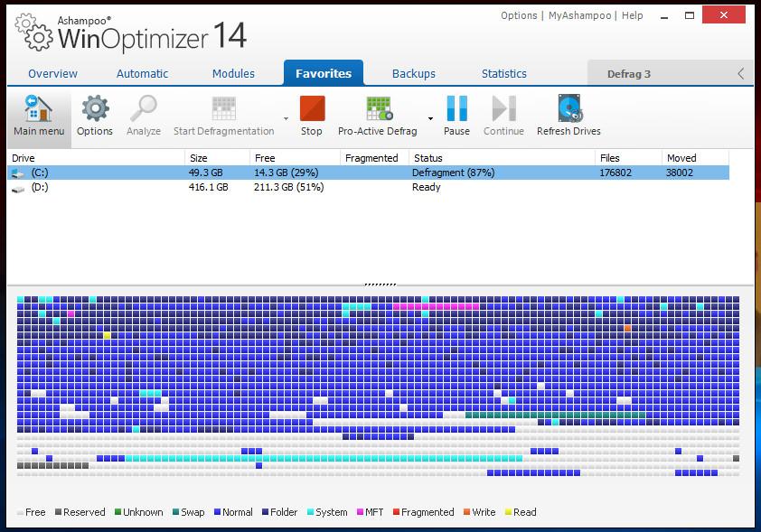
Task: Maximize the WinOptimizer window
Action: [x=690, y=15]
